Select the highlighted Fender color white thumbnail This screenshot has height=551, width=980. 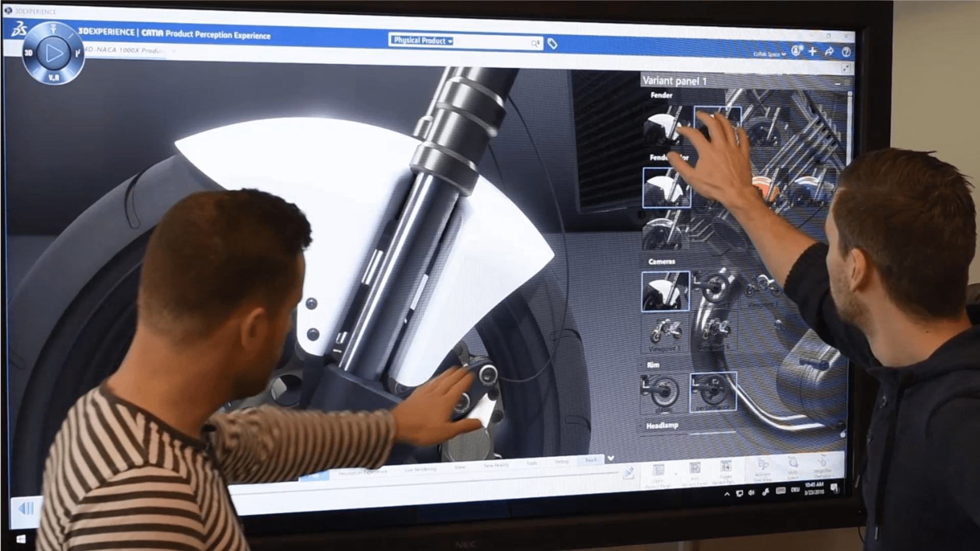666,187
